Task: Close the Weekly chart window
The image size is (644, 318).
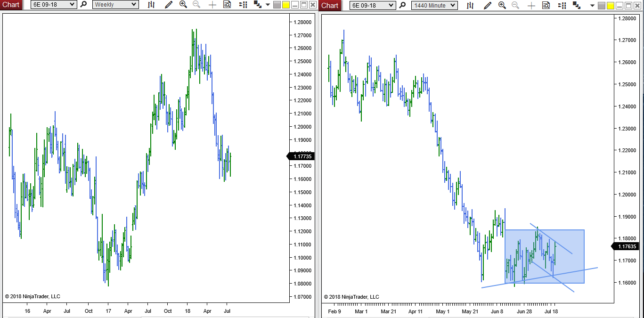Action: (x=312, y=5)
